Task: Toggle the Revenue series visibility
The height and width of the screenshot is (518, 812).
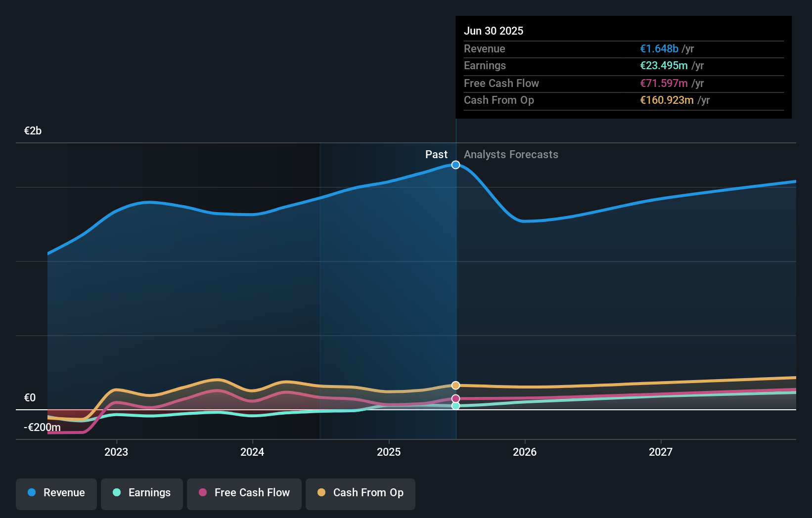Action: click(x=56, y=494)
